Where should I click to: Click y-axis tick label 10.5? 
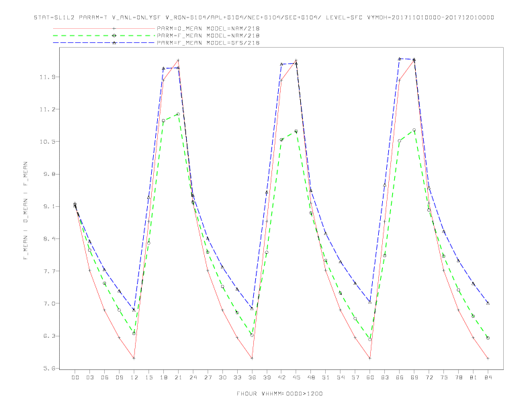tap(47, 142)
